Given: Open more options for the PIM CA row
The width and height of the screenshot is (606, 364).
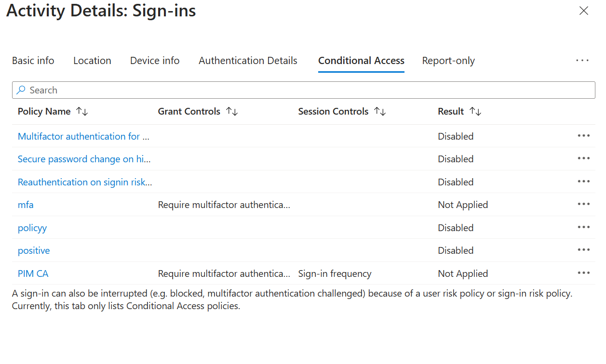Looking at the screenshot, I should 583,273.
